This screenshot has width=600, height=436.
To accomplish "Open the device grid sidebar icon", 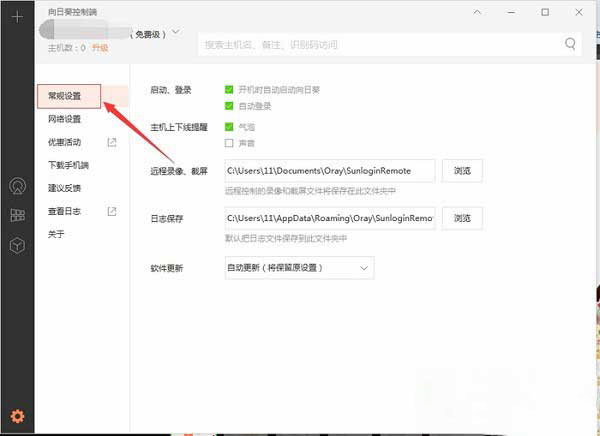I will (x=17, y=215).
